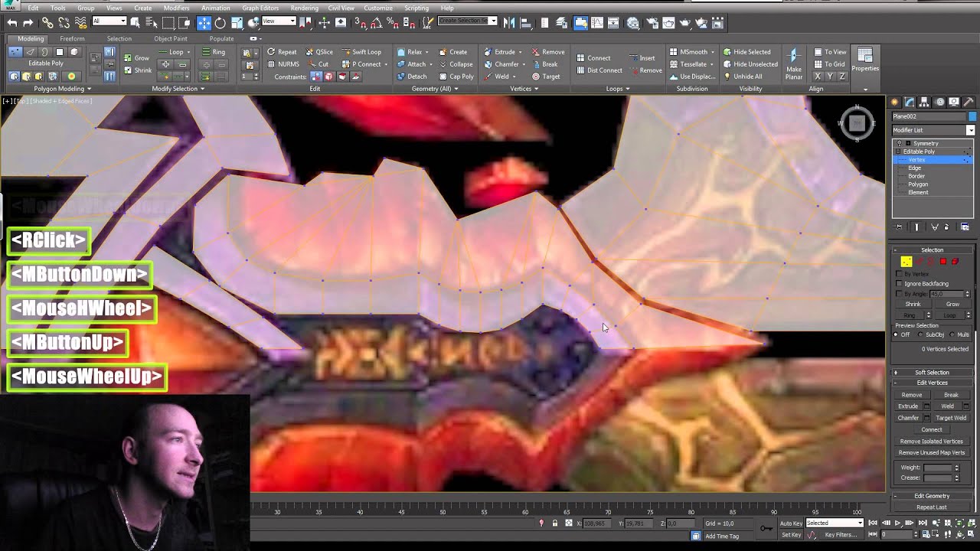This screenshot has width=980, height=551.
Task: Click the QSlice tool in Edit panel
Action: pyautogui.click(x=319, y=52)
